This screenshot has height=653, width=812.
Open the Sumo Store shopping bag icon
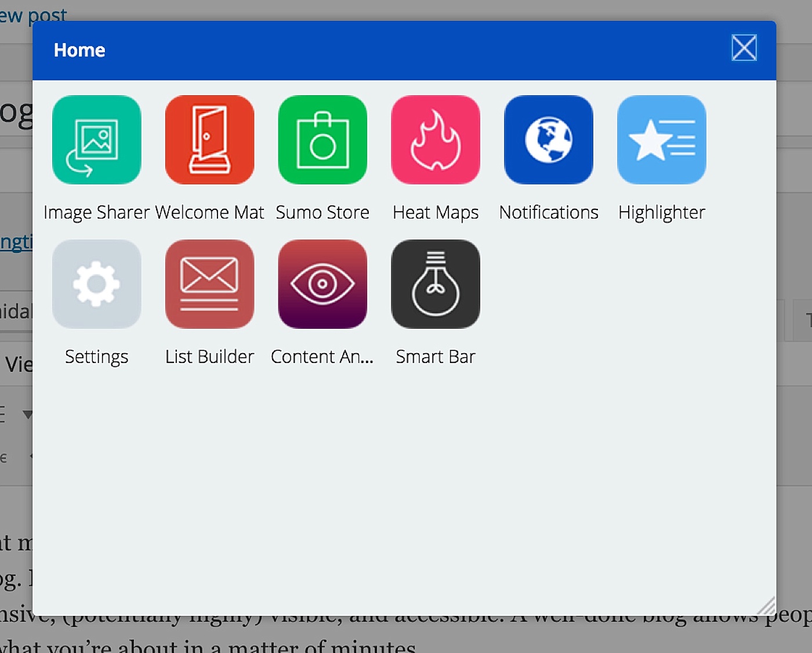point(322,140)
